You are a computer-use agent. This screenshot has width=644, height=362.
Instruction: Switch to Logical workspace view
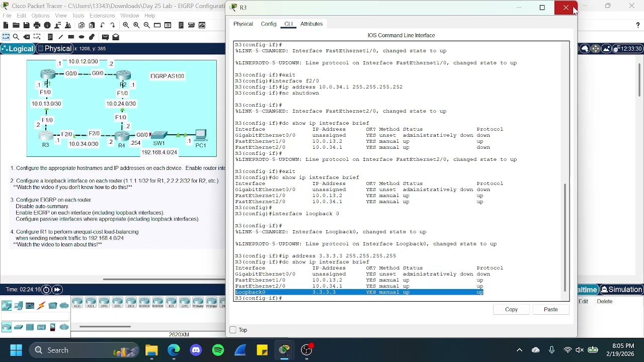(x=18, y=49)
